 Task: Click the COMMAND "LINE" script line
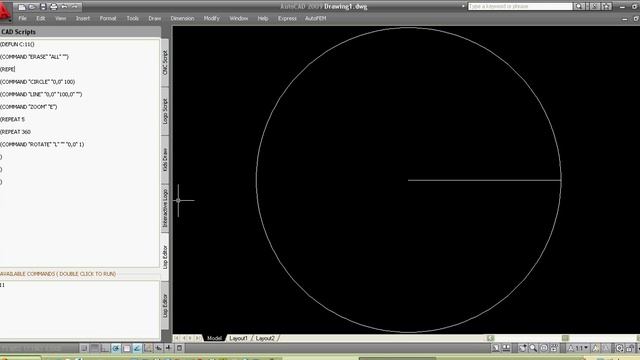(x=41, y=94)
